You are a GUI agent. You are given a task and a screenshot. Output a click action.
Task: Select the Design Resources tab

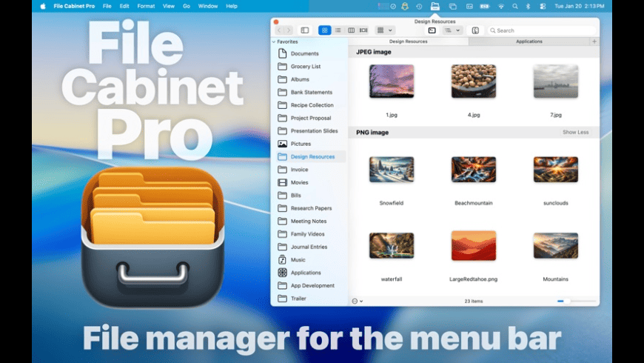click(409, 41)
